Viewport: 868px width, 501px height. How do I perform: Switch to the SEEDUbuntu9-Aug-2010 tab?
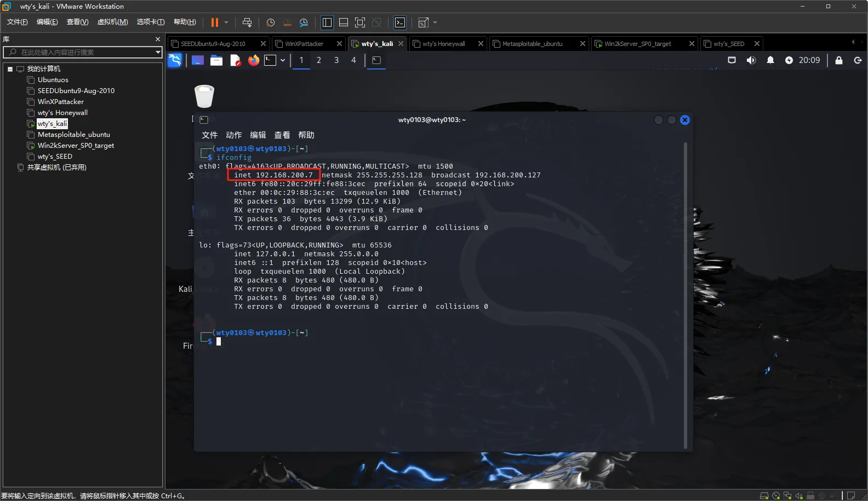click(x=213, y=44)
